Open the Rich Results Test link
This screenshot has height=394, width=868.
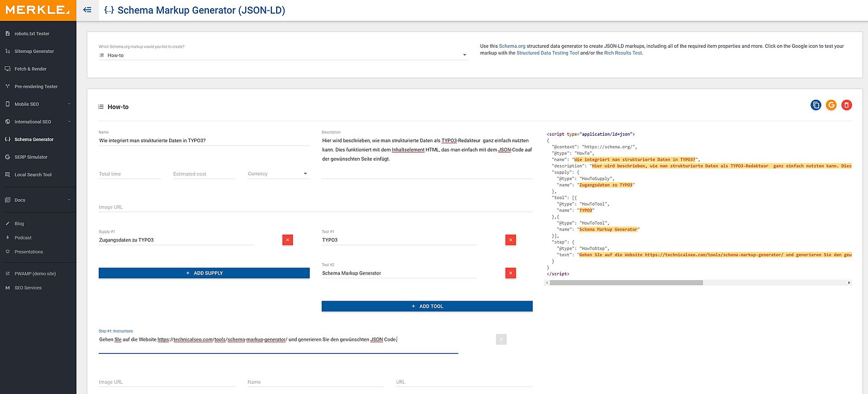pos(623,53)
